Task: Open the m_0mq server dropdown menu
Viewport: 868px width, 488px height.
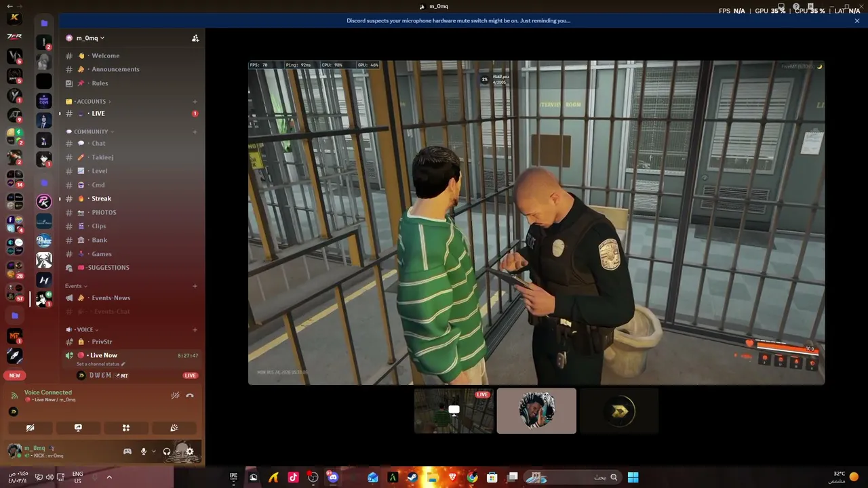Action: click(x=85, y=38)
